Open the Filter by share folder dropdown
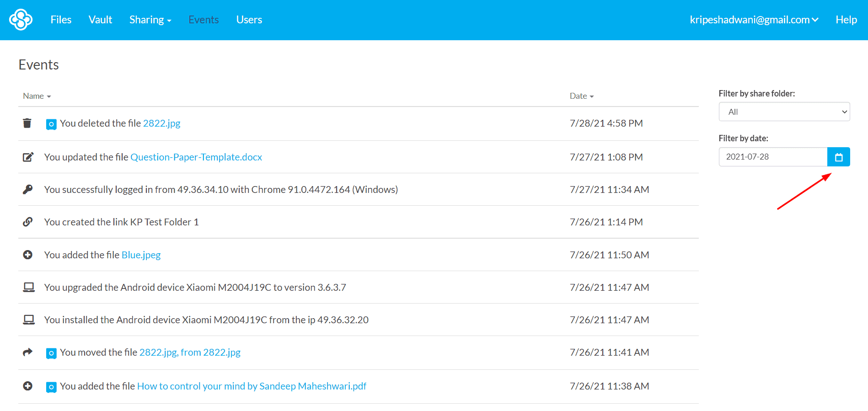The height and width of the screenshot is (411, 868). click(784, 112)
